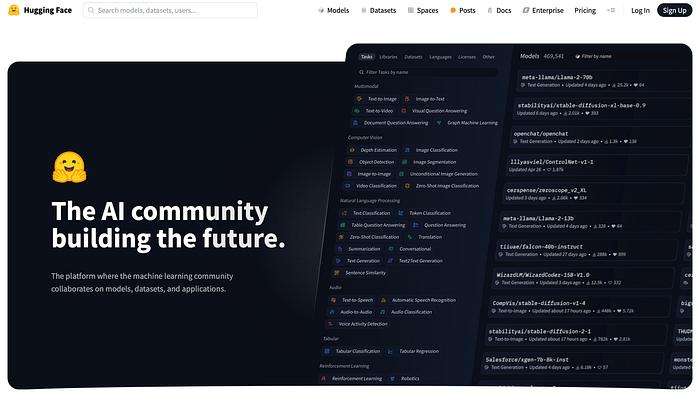
Task: Open the cerspense/zeroscope_v2_XL model card
Action: [x=594, y=194]
